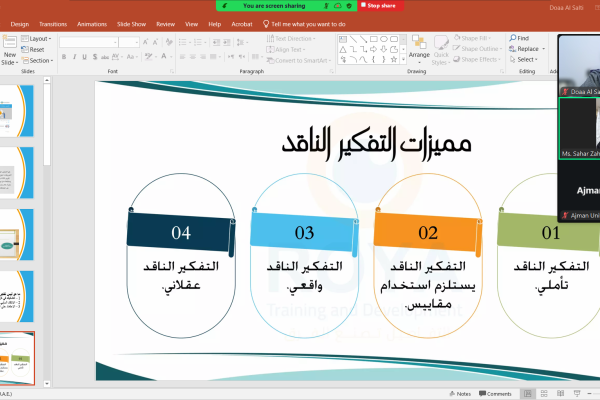The width and height of the screenshot is (600, 400).
Task: Click Increase List Level icon
Action: [x=227, y=42]
